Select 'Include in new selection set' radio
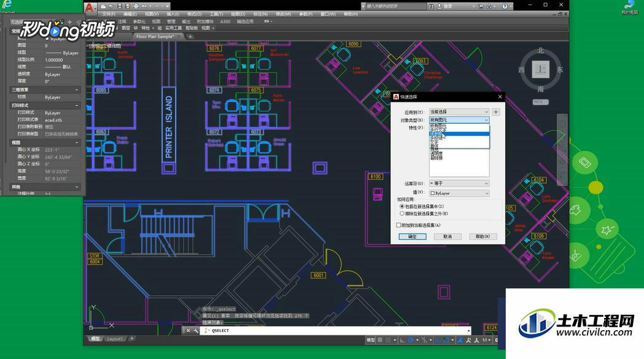This screenshot has height=359, width=644. (402, 206)
